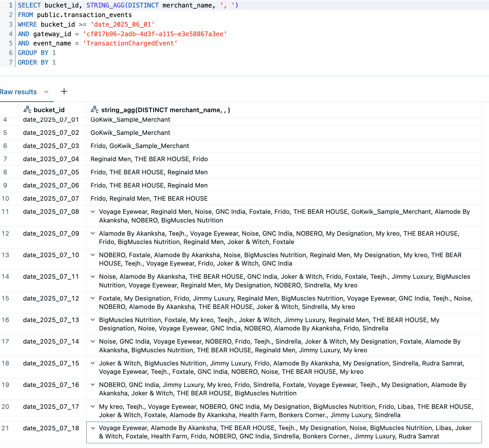Collapse the date_2025_07_09 merchant list
Viewport: 489px width, 448px height.
[93, 234]
